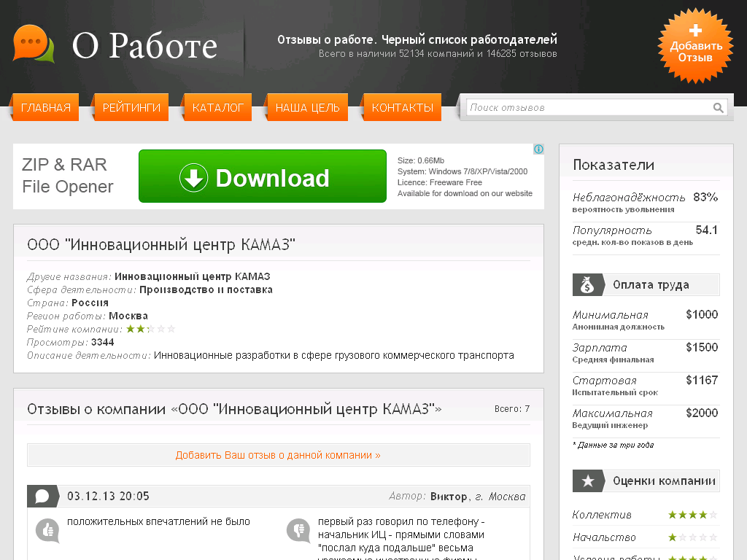The image size is (747, 560).
Task: Click company rating stars under Рейтинг компании
Action: [x=150, y=329]
